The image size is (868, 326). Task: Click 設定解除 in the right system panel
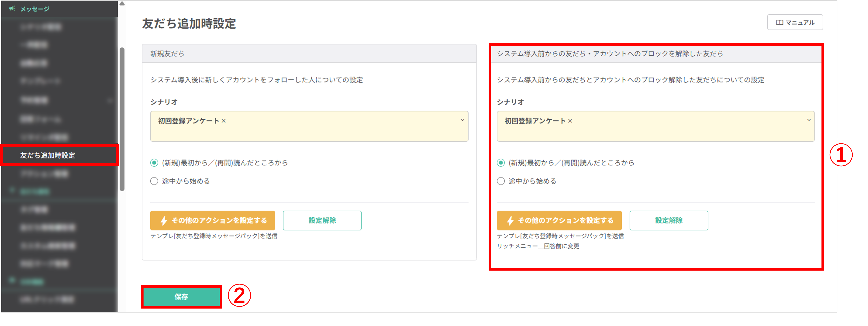point(668,220)
